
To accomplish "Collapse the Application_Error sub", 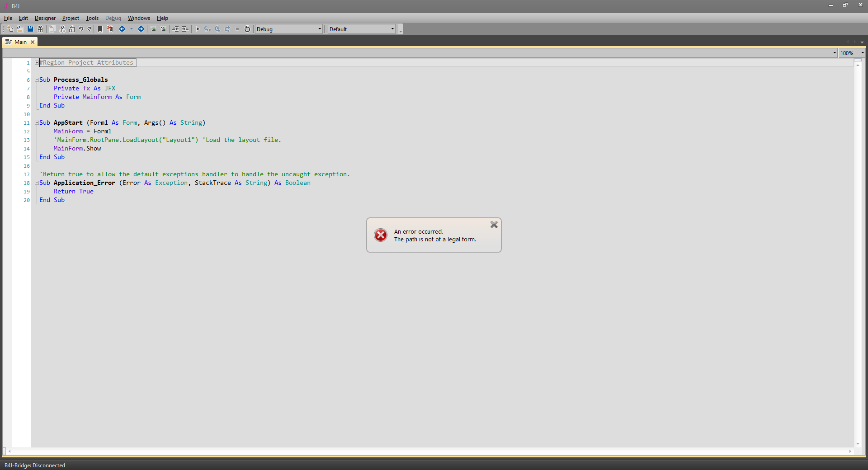I will (37, 183).
